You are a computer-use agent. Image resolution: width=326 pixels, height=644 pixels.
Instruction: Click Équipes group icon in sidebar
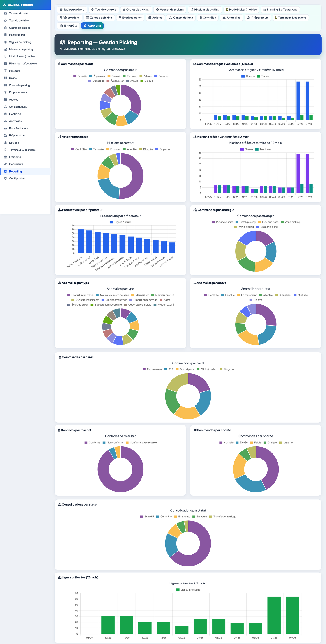(5, 143)
